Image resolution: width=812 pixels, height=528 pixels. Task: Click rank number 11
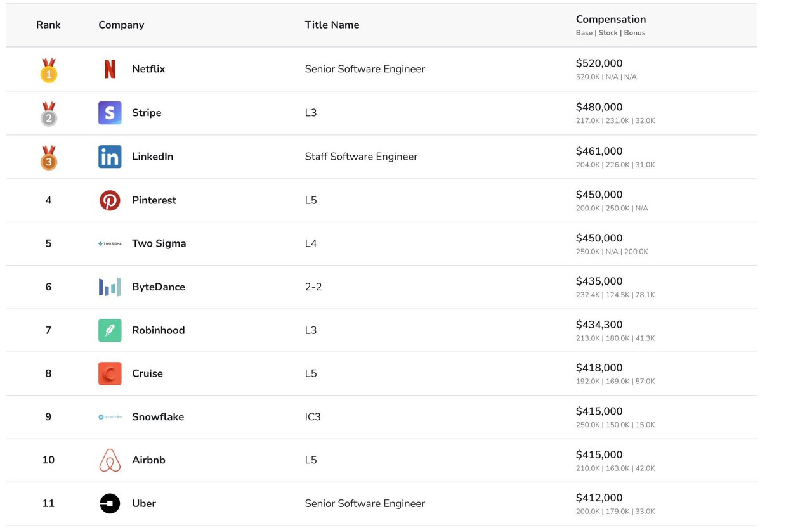(48, 503)
